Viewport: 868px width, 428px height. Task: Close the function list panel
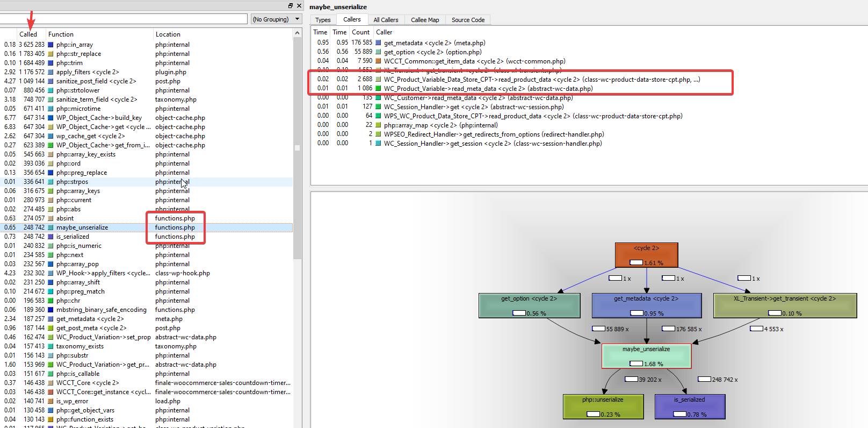point(299,6)
